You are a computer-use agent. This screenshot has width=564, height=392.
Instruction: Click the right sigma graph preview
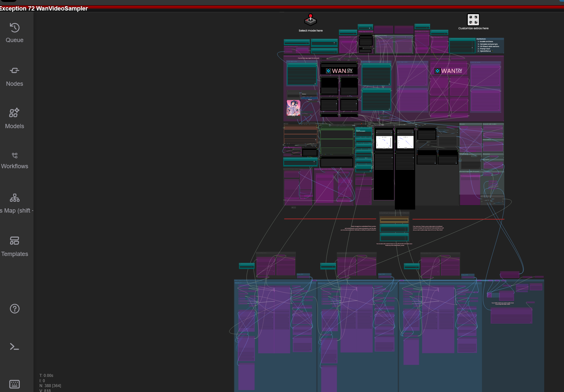[x=405, y=142]
